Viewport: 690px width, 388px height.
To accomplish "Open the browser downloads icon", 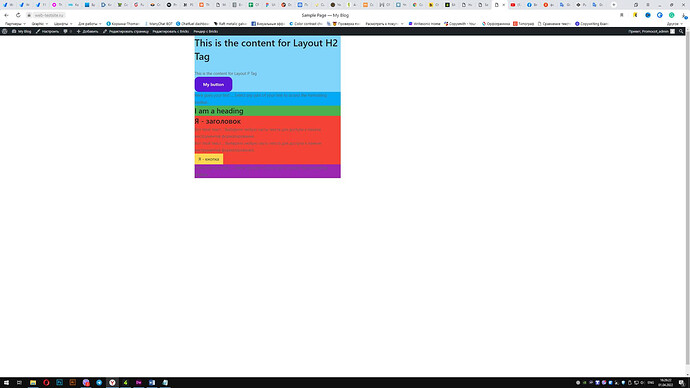I will point(683,15).
